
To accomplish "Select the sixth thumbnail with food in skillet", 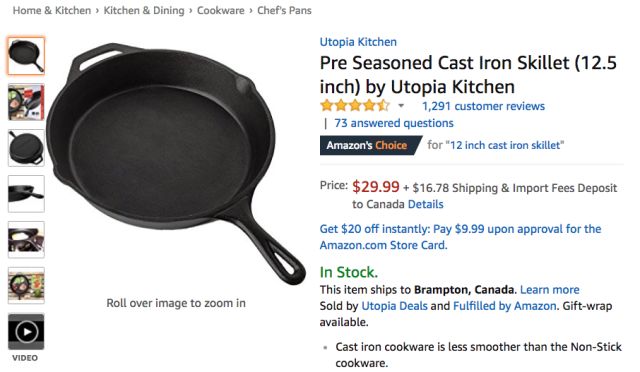I will click(26, 285).
